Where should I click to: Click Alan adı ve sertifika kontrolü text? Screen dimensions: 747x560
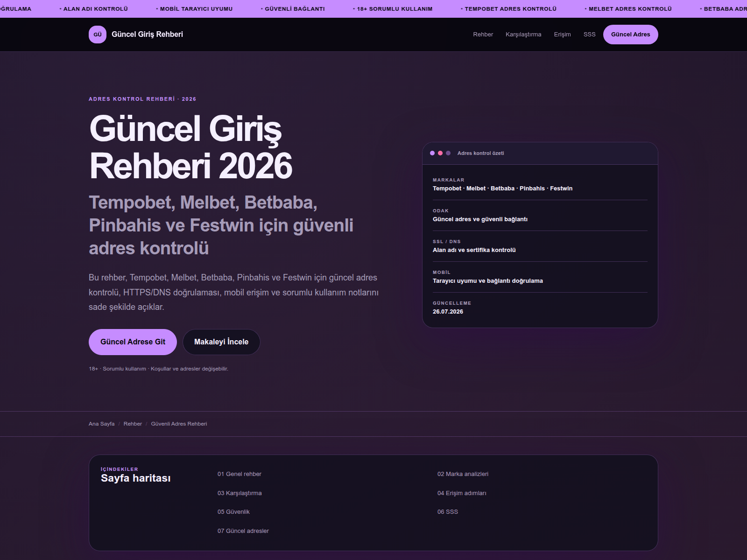(474, 250)
